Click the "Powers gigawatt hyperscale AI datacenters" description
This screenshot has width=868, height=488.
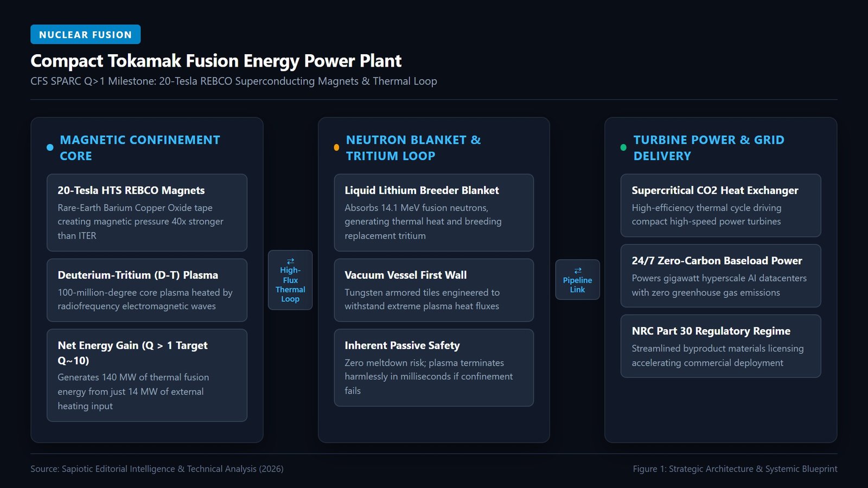pos(719,285)
